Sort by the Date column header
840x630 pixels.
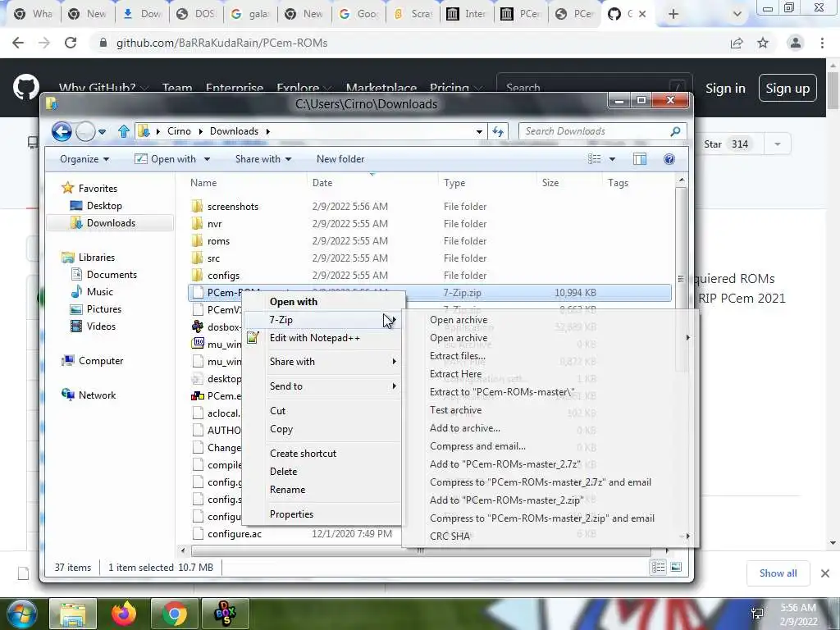tap(322, 183)
